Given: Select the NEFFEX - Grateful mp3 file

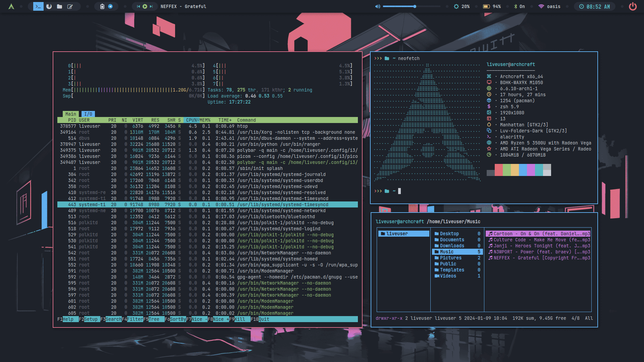Looking at the screenshot, I should click(x=539, y=258).
